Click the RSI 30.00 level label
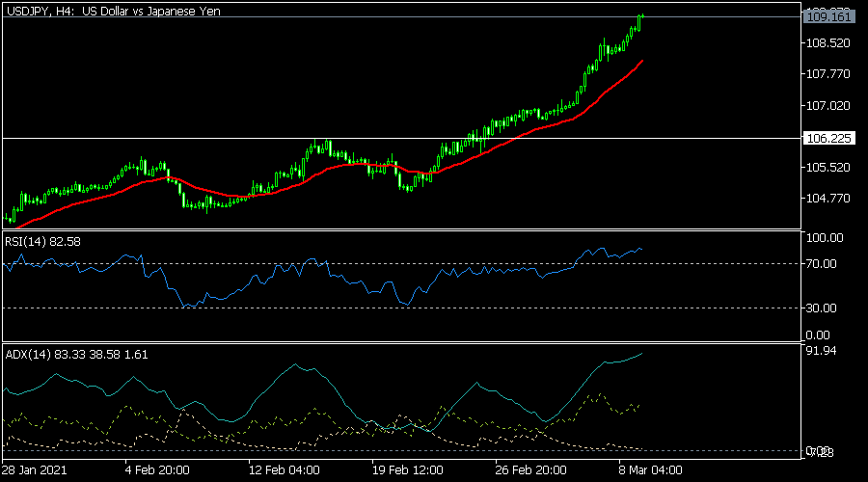Image resolution: width=868 pixels, height=482 pixels. click(825, 308)
